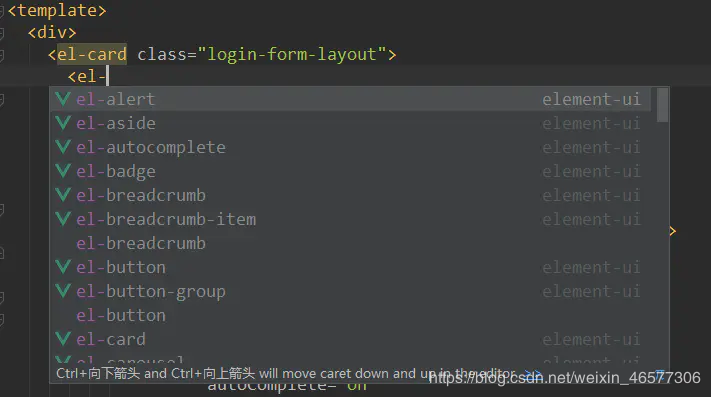Click Vue icon beside el-alert
The image size is (711, 397).
coord(63,98)
